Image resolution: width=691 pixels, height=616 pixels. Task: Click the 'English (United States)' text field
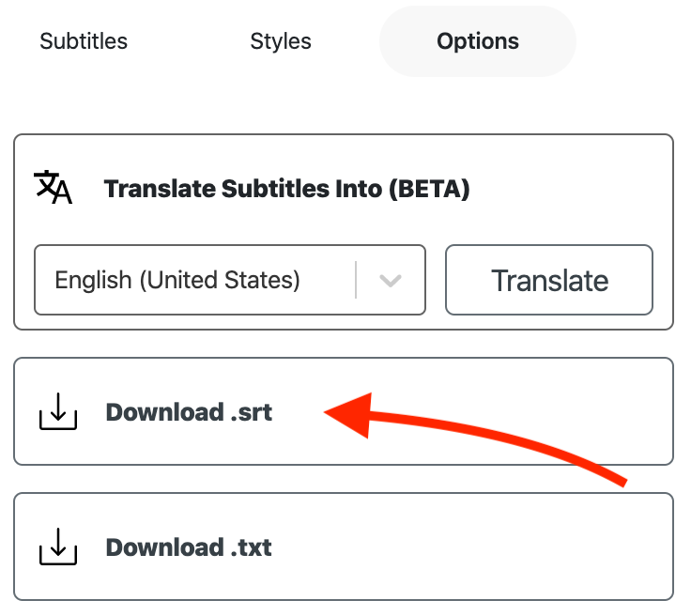coord(177,280)
